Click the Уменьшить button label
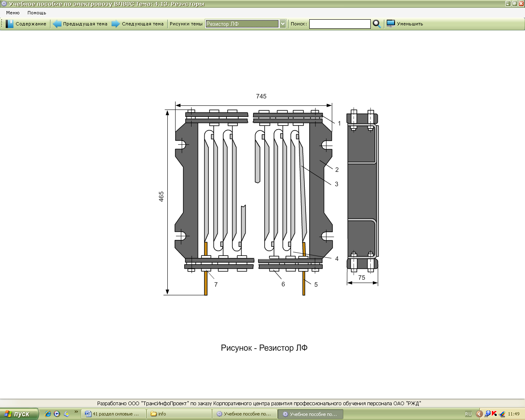Screen dimensions: 525x420 pyautogui.click(x=410, y=24)
